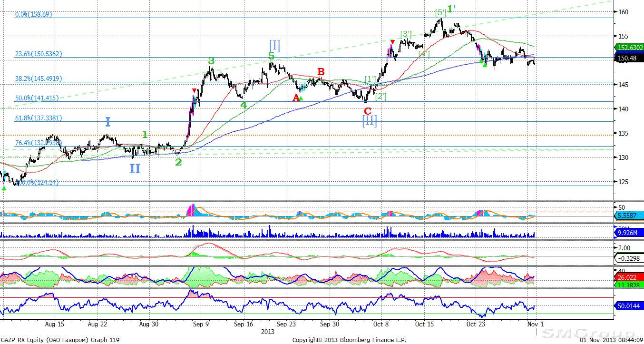Select the red wave B label

coord(321,72)
